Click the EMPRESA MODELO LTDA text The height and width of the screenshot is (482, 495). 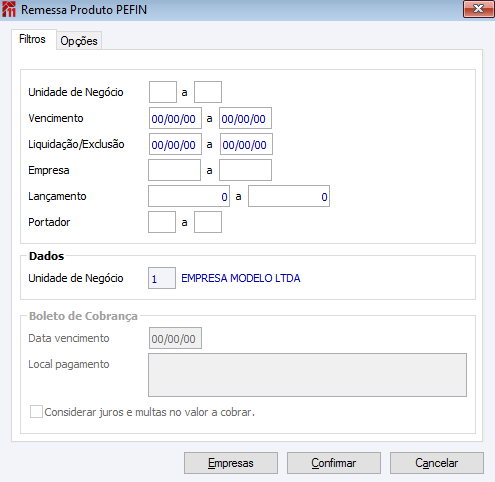241,278
